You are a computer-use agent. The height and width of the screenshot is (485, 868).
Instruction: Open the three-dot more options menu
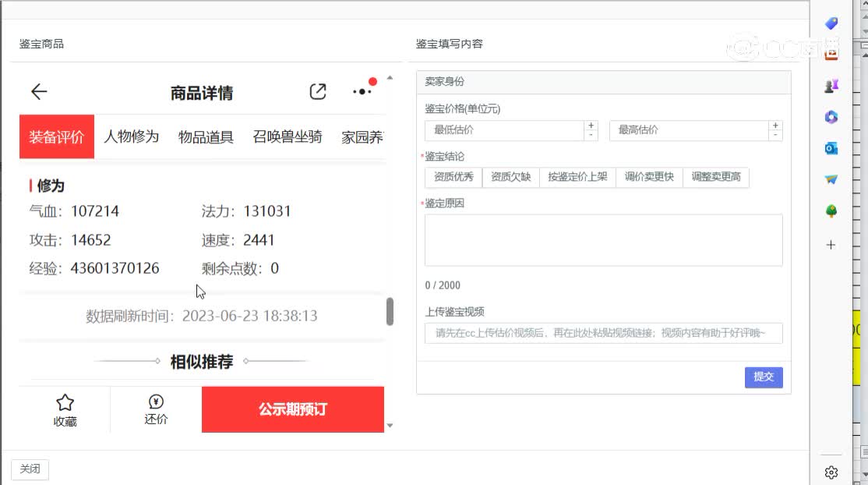click(x=362, y=91)
